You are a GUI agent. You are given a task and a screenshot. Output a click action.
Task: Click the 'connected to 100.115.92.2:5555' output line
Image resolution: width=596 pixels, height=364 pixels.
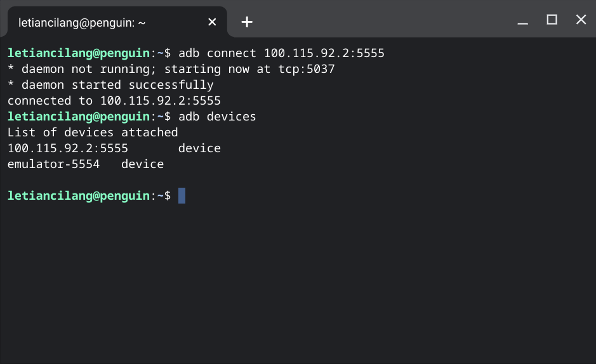click(114, 101)
